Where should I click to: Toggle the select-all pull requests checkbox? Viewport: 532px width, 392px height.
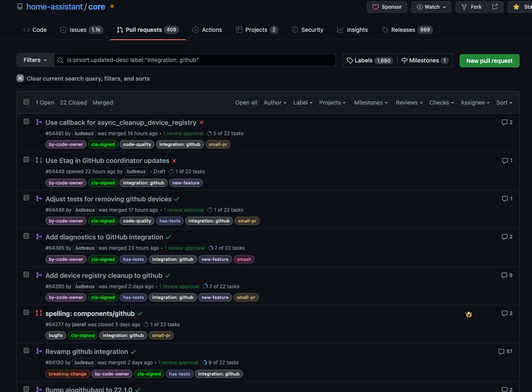[26, 102]
